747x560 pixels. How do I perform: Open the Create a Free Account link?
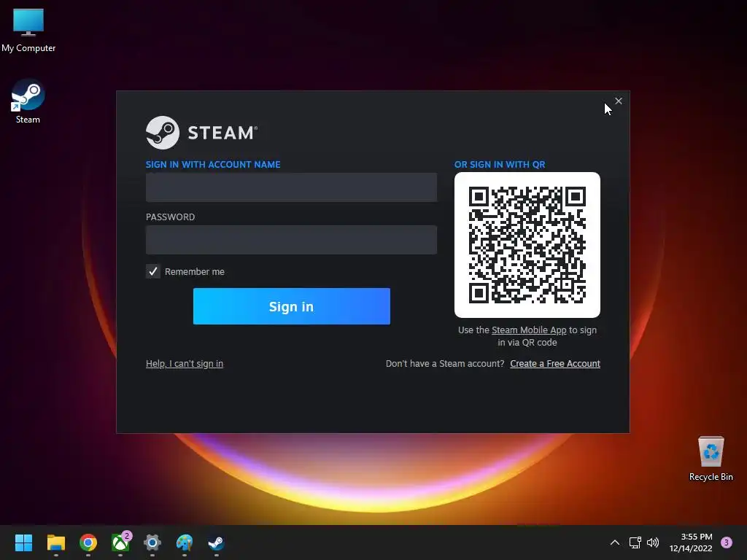point(555,363)
